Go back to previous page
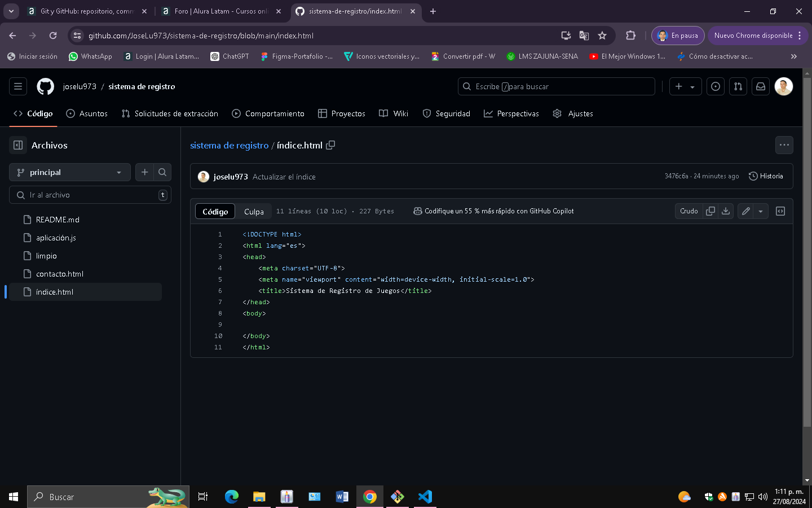The image size is (812, 508). click(x=12, y=36)
